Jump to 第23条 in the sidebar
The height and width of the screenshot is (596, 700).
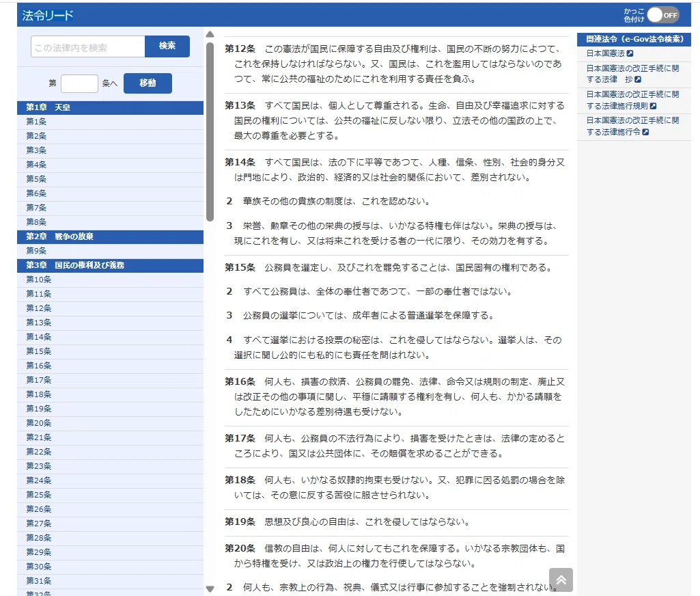(x=110, y=466)
